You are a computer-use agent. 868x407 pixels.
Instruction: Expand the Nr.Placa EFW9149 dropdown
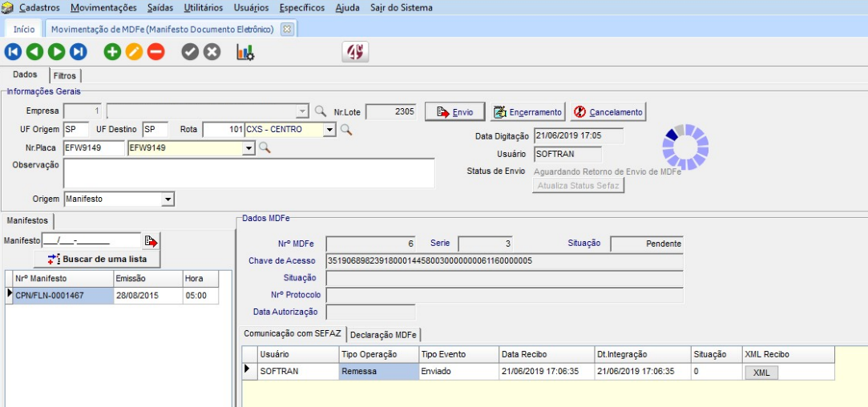tap(248, 147)
